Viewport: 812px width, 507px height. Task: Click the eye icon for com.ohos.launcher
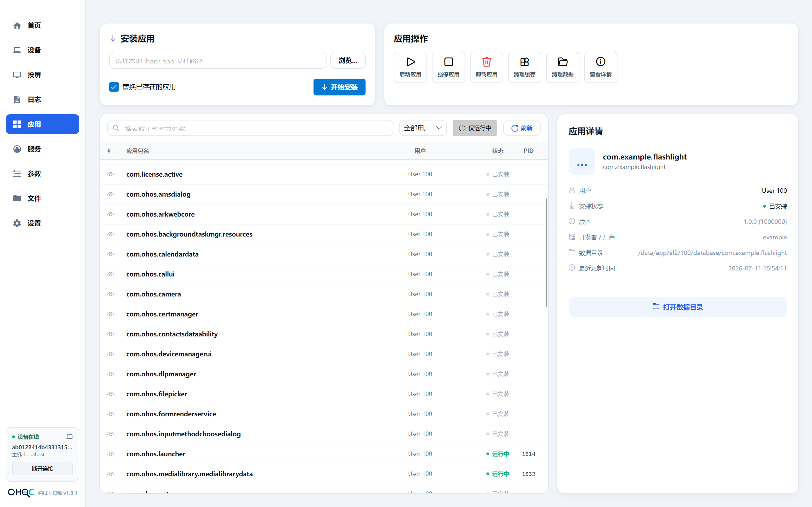coord(111,454)
